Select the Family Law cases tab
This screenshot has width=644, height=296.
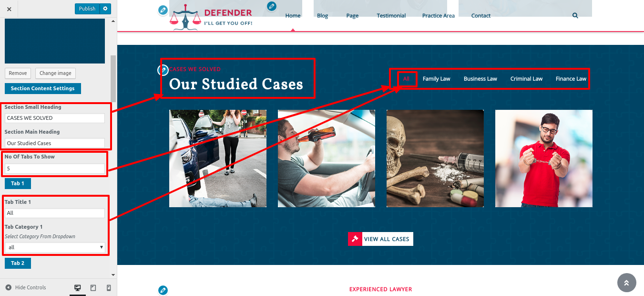436,79
